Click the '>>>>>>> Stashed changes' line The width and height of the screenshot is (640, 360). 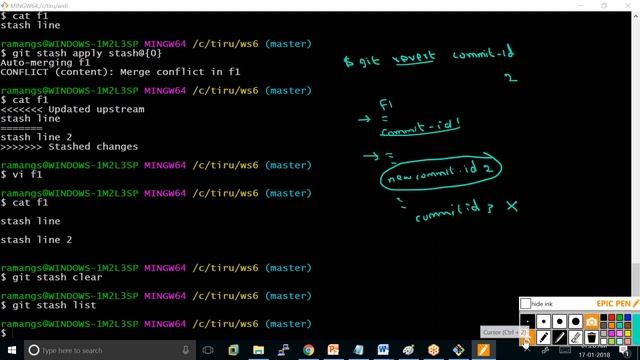69,147
